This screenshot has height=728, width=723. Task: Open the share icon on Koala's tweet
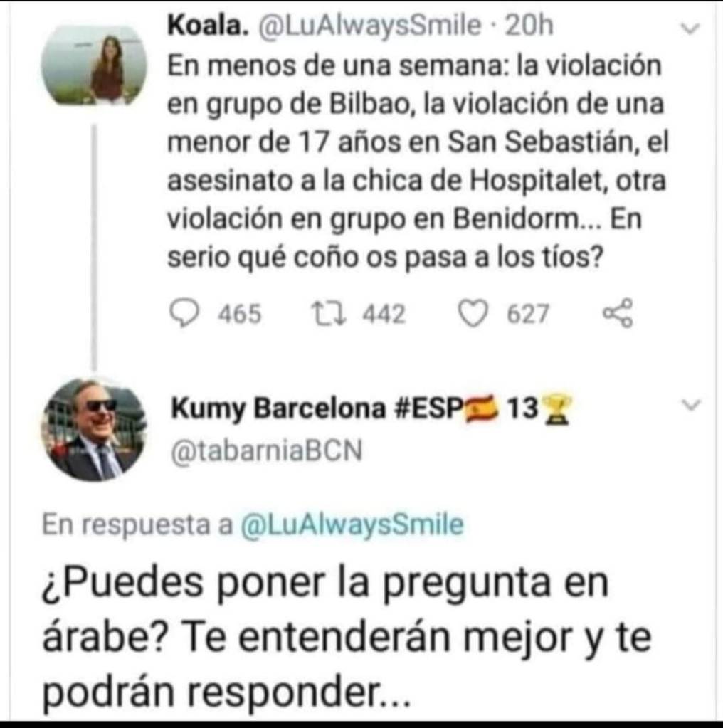tap(618, 313)
